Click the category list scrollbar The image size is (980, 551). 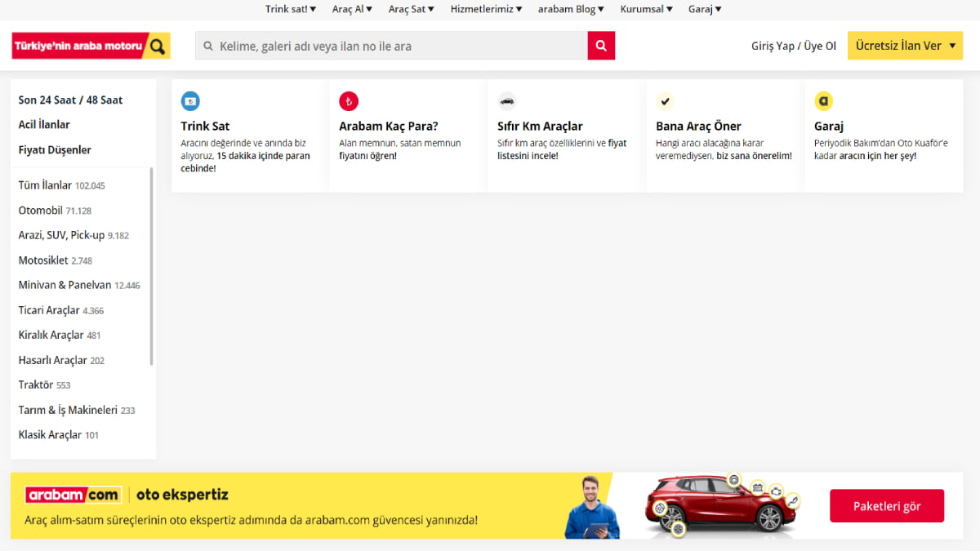tap(152, 266)
